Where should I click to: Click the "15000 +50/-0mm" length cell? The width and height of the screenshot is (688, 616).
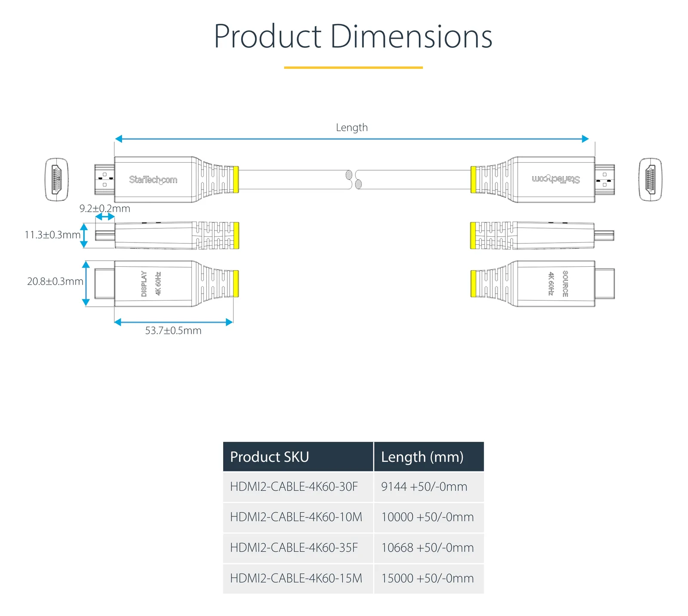coord(429,579)
